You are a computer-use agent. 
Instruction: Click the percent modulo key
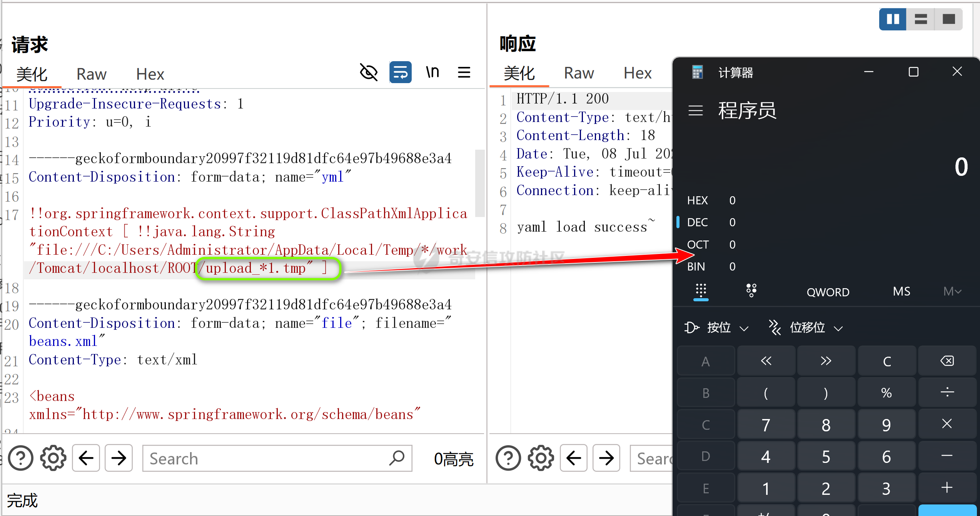(x=887, y=392)
